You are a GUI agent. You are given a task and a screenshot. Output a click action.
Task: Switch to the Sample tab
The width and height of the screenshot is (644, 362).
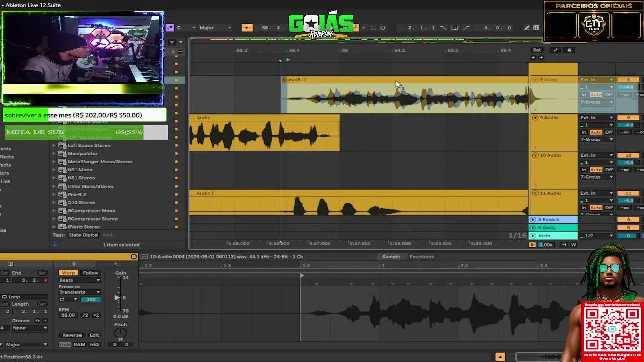[x=391, y=257]
